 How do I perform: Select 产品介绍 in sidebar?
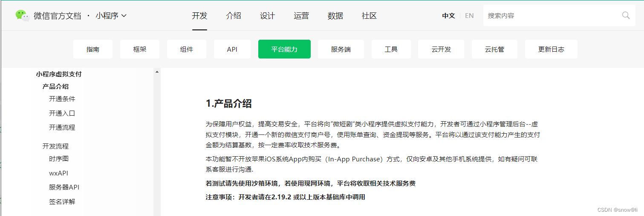click(x=55, y=86)
